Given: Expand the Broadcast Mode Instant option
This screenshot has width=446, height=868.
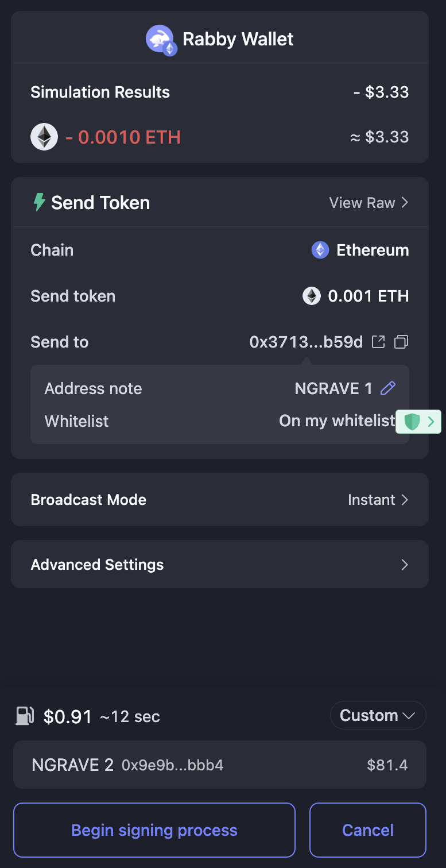Looking at the screenshot, I should 378,500.
